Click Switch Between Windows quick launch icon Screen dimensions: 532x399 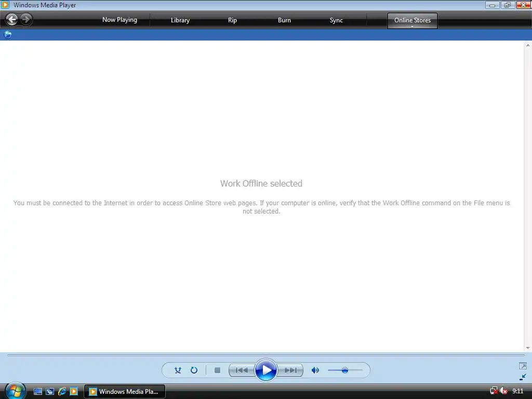pyautogui.click(x=50, y=392)
